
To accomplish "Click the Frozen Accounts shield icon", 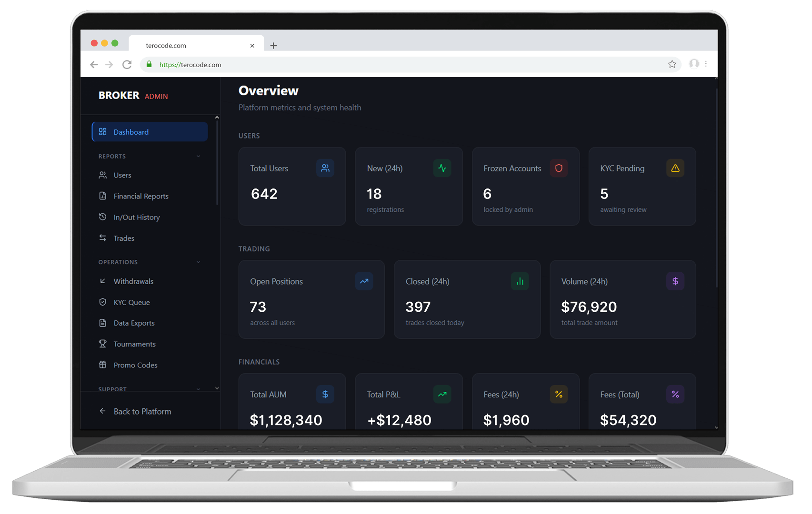I will [x=559, y=168].
